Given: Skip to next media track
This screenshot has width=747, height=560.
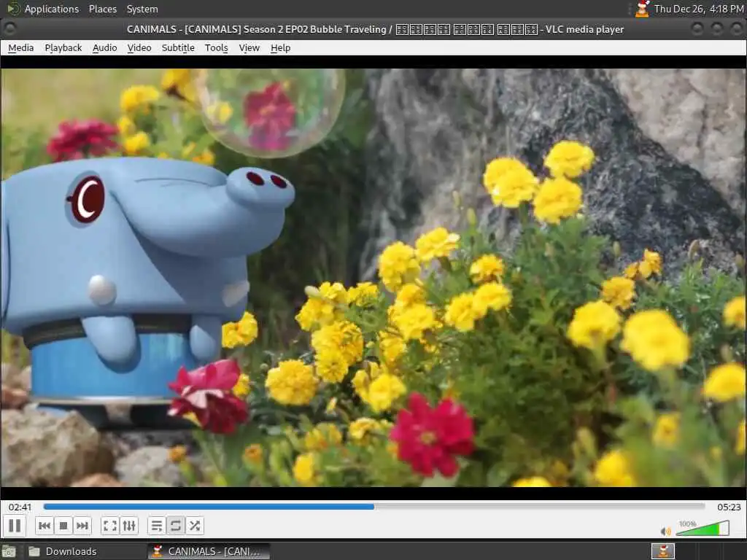Looking at the screenshot, I should coord(82,526).
